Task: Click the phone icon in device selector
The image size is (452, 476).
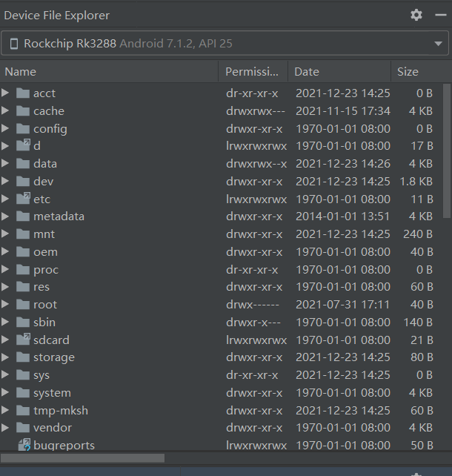Action: coord(13,44)
